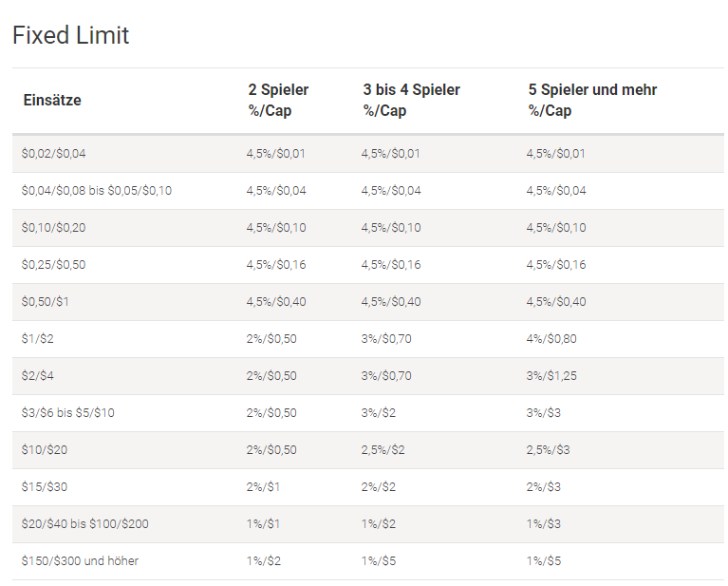
Task: Select the $0,10/$0,20 stakes cell
Action: [x=53, y=228]
